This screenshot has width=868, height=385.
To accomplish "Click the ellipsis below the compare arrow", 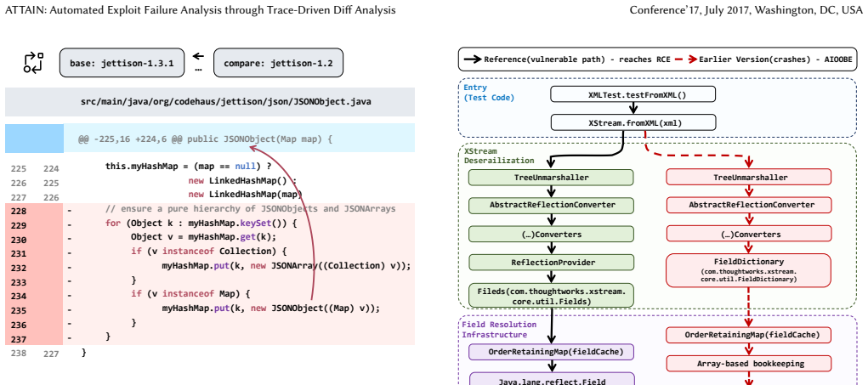I will [198, 70].
